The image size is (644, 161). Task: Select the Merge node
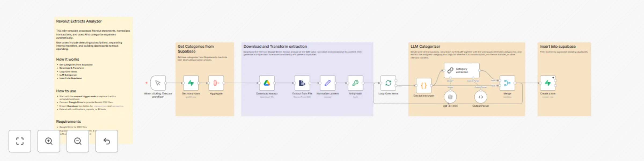[507, 83]
